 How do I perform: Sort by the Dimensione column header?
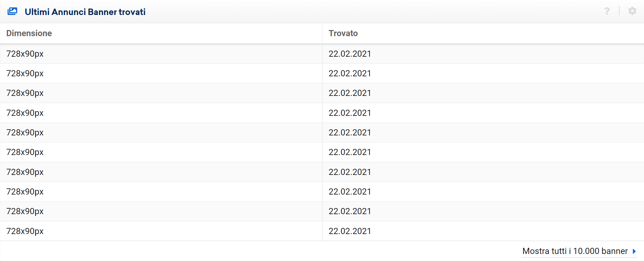click(29, 33)
